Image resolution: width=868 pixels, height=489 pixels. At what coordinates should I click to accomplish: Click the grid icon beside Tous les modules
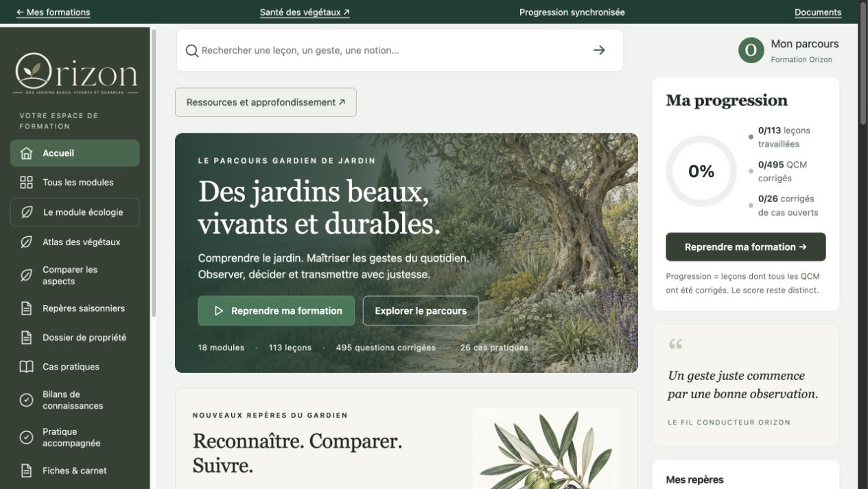[x=26, y=182]
